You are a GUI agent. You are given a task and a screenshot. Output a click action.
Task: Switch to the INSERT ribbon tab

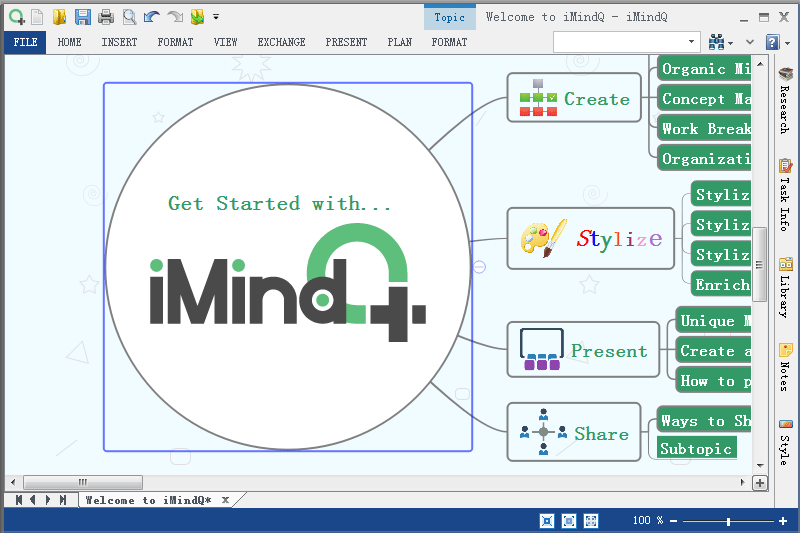point(119,42)
